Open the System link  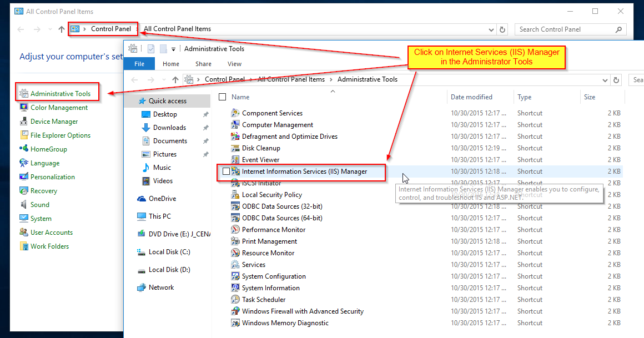point(41,219)
